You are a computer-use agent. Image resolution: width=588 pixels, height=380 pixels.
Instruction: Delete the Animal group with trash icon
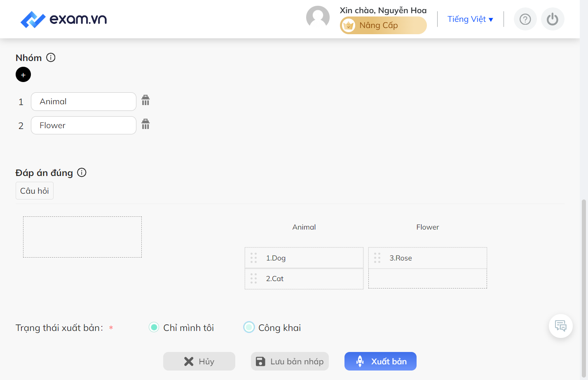(x=145, y=100)
